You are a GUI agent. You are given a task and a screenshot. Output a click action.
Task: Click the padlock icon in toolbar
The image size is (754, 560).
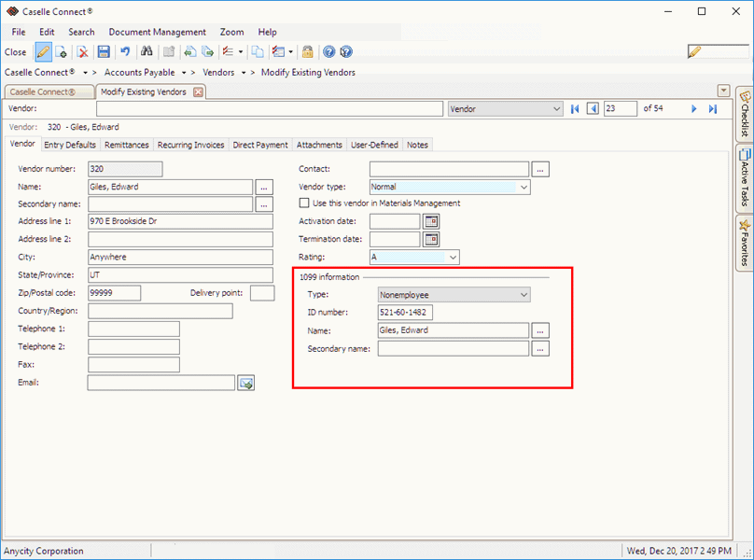pyautogui.click(x=307, y=52)
